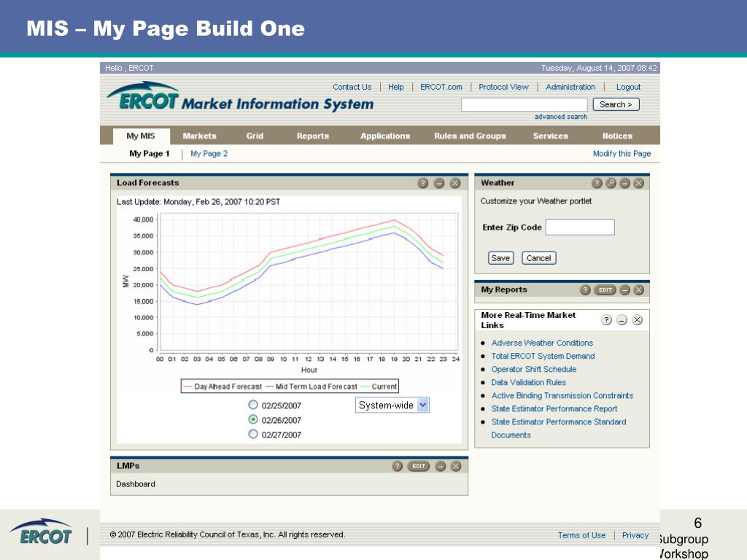Open the Grid tab
Screen dimensions: 747x560
[x=255, y=136]
